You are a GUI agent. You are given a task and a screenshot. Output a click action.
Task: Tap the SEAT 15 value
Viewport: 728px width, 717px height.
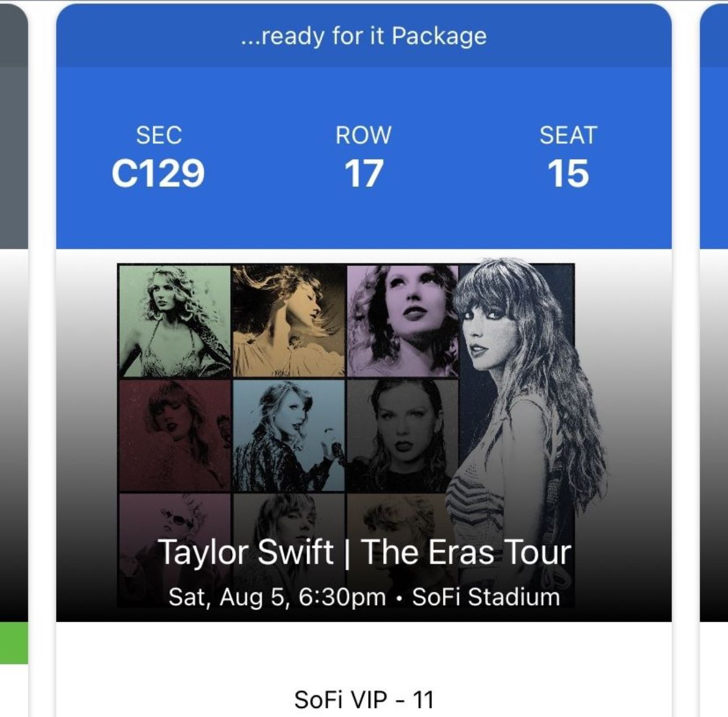point(568,173)
